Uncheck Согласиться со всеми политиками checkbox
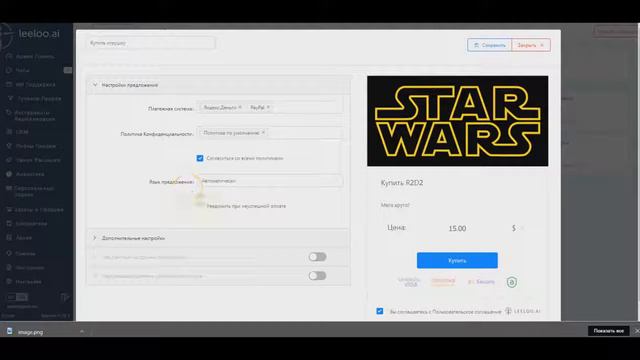 tap(200, 158)
